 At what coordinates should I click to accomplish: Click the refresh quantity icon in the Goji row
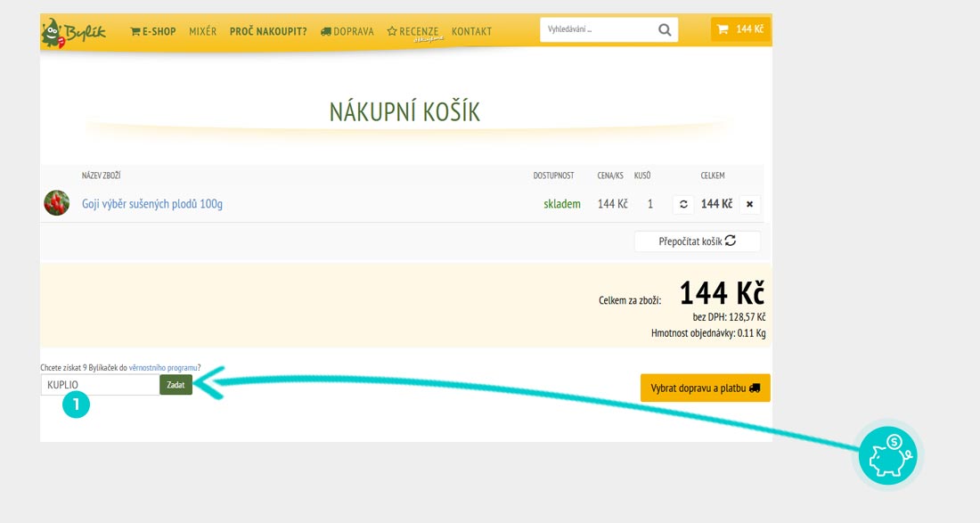pyautogui.click(x=683, y=204)
